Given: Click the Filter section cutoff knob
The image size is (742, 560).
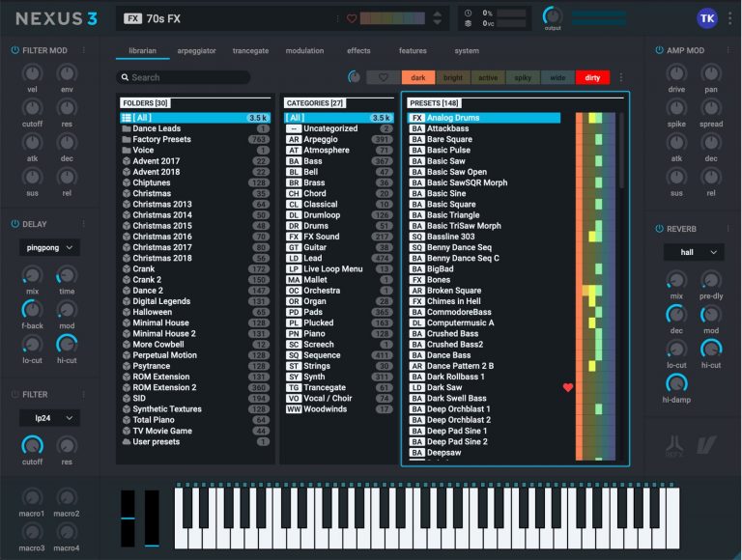Looking at the screenshot, I should pos(32,445).
